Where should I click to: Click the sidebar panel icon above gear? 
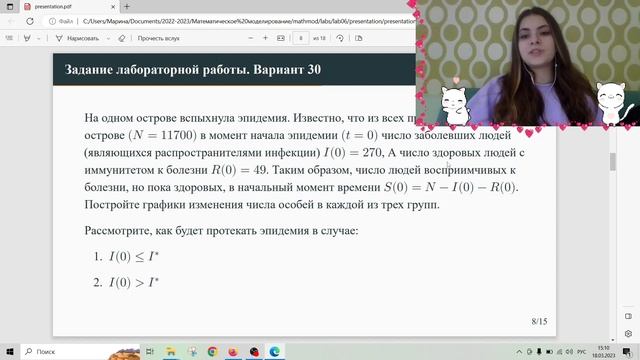(x=628, y=316)
